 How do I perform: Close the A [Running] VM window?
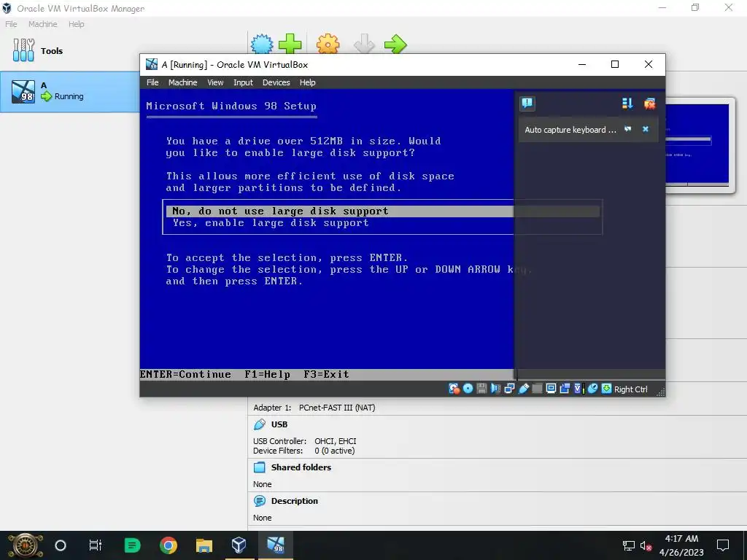649,64
